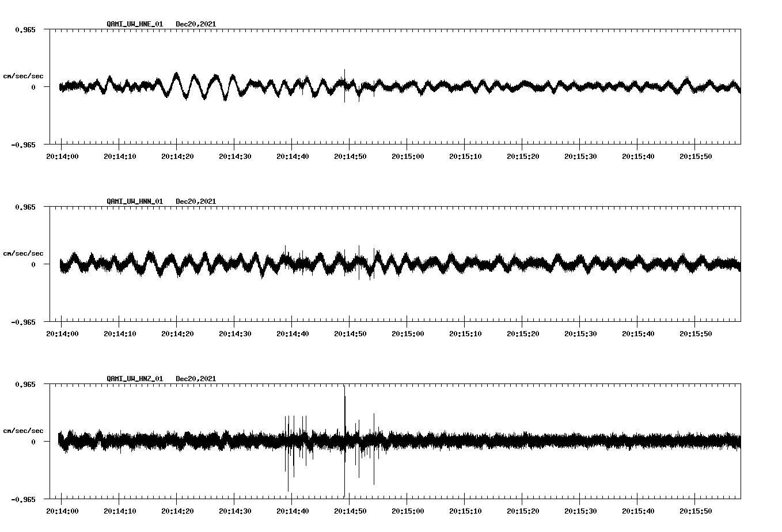Click the 20:14:10 time label under HNE plot
This screenshot has height=532, width=782.
120,157
